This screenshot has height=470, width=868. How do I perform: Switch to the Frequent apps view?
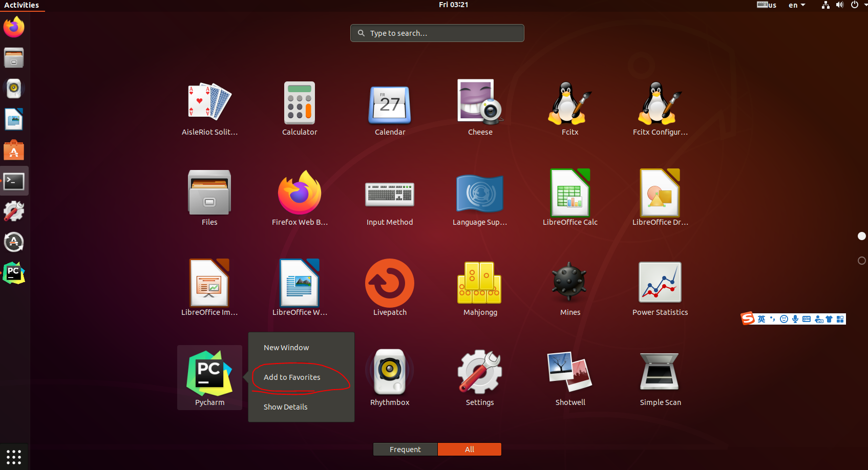[x=405, y=449]
